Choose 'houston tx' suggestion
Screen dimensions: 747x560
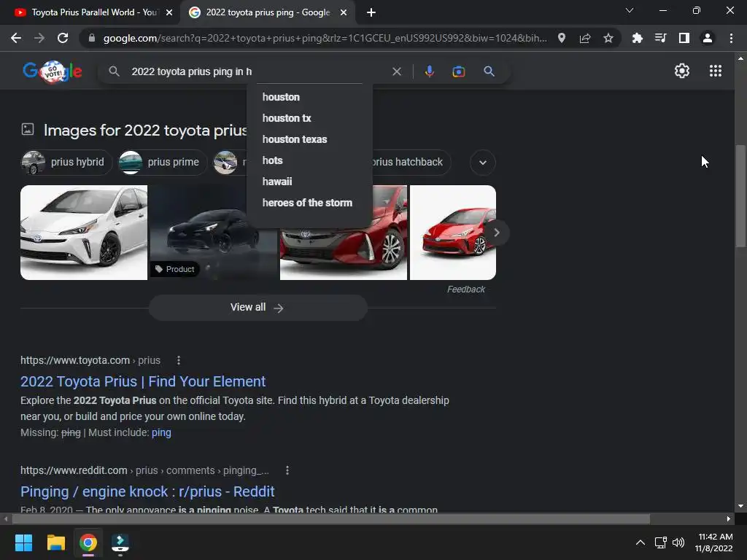coord(309,118)
